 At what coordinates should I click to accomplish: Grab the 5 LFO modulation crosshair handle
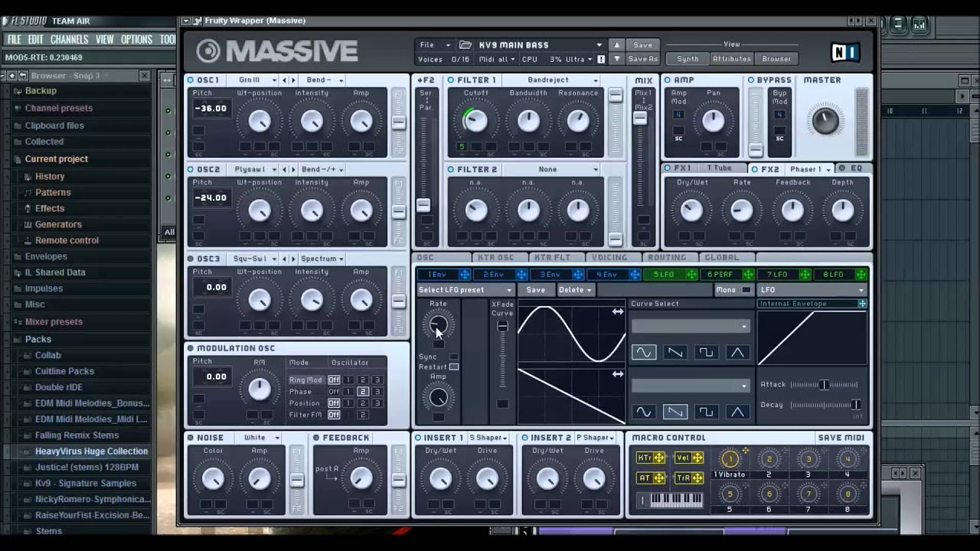tap(691, 275)
